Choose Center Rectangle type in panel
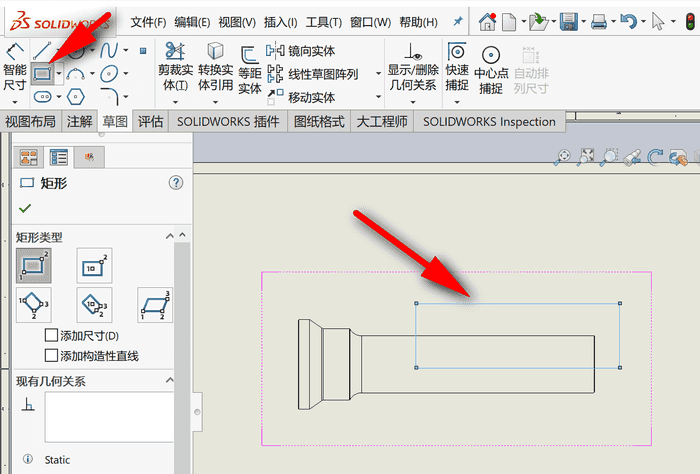700x474 pixels. [x=94, y=266]
